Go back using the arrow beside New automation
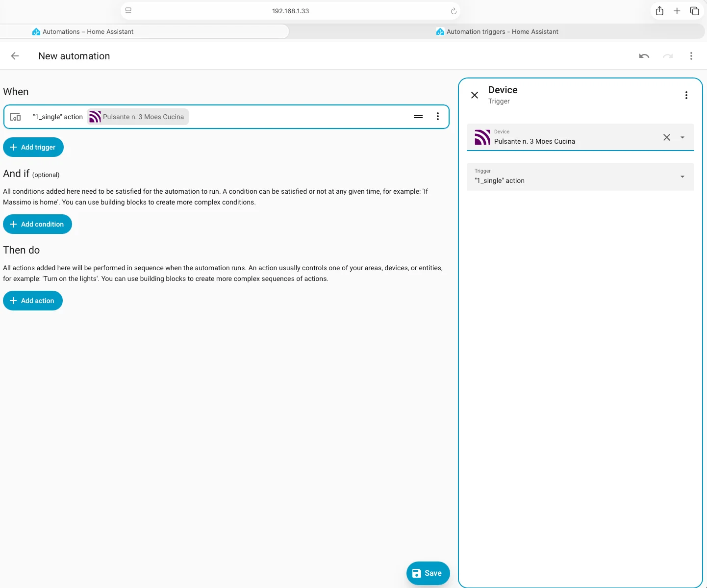 [15, 56]
